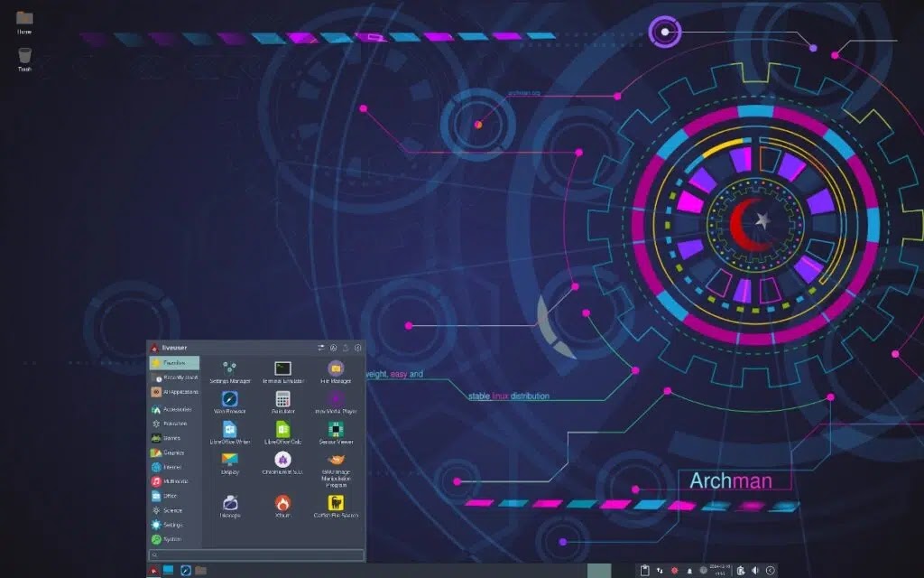Open the Games category
Screen dimensions: 924x578
pos(174,438)
